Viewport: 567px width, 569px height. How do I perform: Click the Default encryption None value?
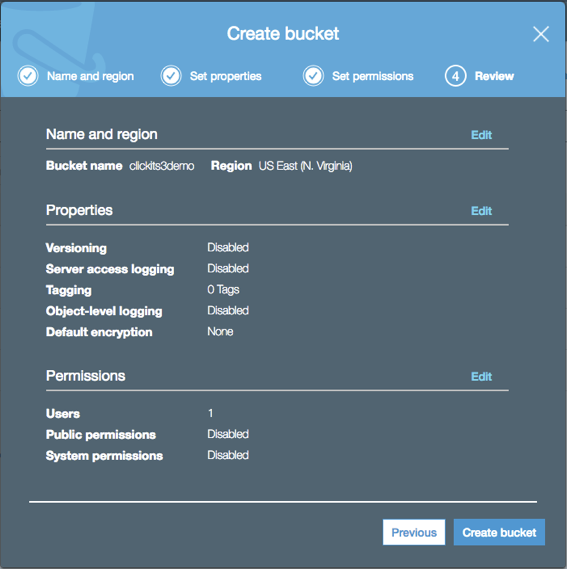click(220, 332)
